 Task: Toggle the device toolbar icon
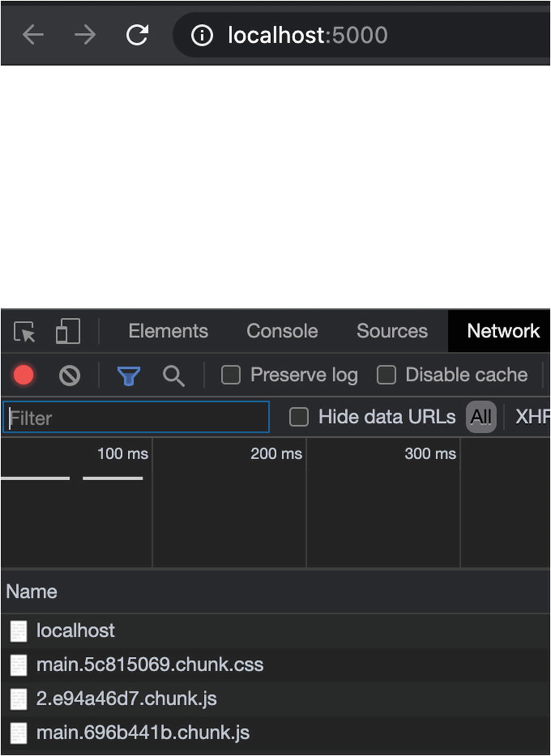(68, 331)
